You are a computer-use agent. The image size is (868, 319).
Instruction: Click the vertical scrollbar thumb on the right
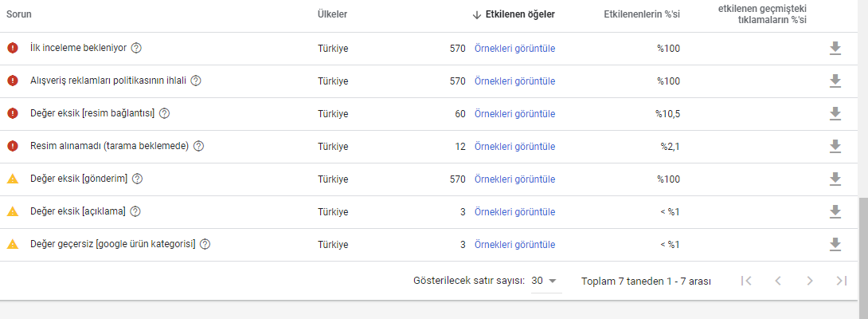coord(863,249)
